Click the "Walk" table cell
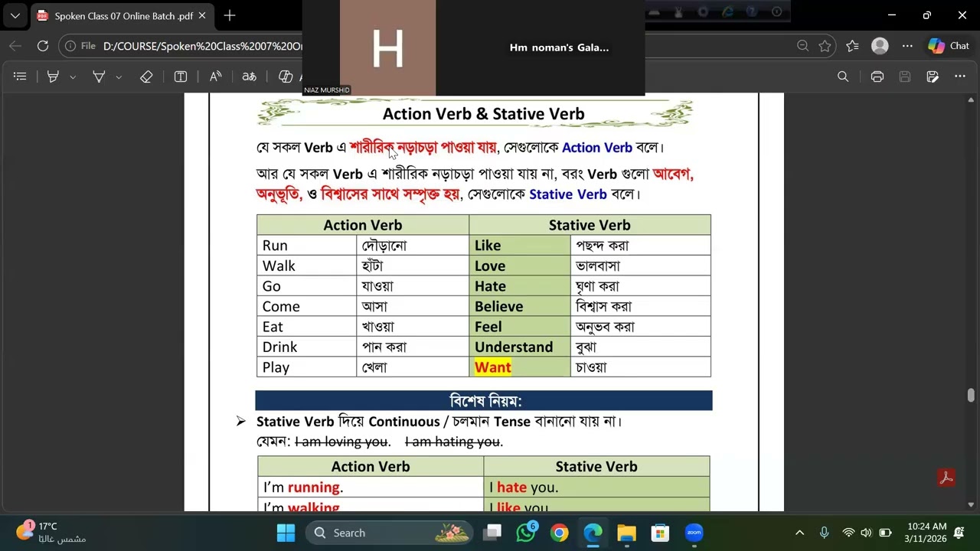 tap(306, 266)
